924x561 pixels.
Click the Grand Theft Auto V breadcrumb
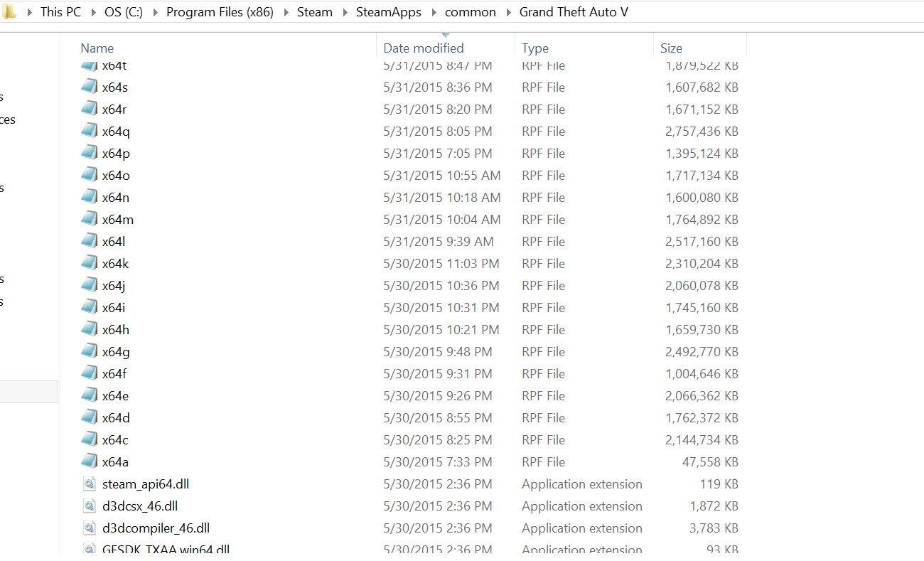pos(574,12)
